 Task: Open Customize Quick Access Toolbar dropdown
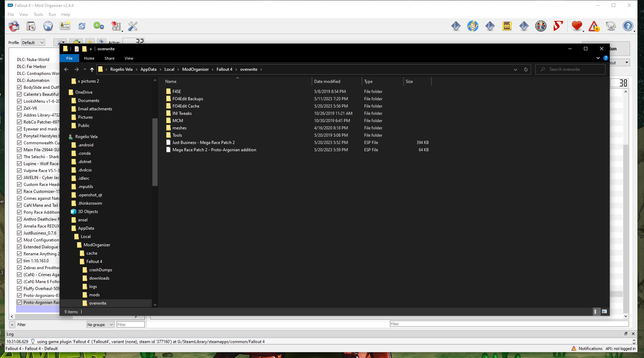point(91,49)
